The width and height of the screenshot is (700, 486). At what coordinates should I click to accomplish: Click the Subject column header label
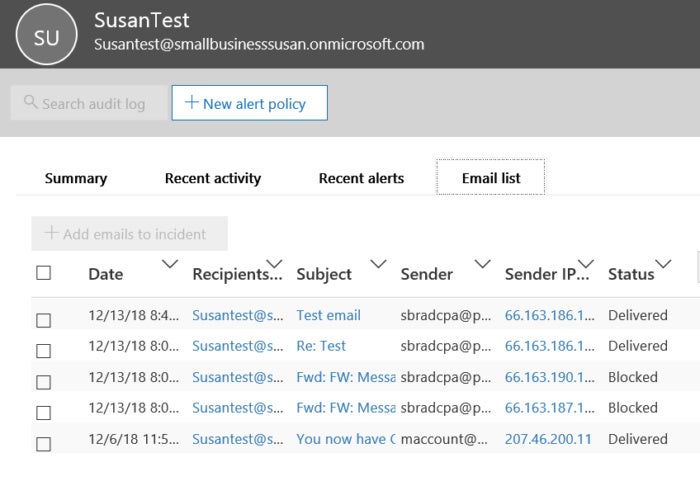click(x=324, y=274)
